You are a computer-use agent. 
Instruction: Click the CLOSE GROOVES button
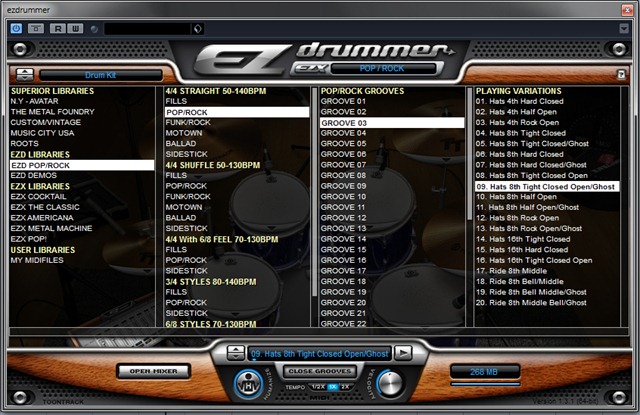320,371
